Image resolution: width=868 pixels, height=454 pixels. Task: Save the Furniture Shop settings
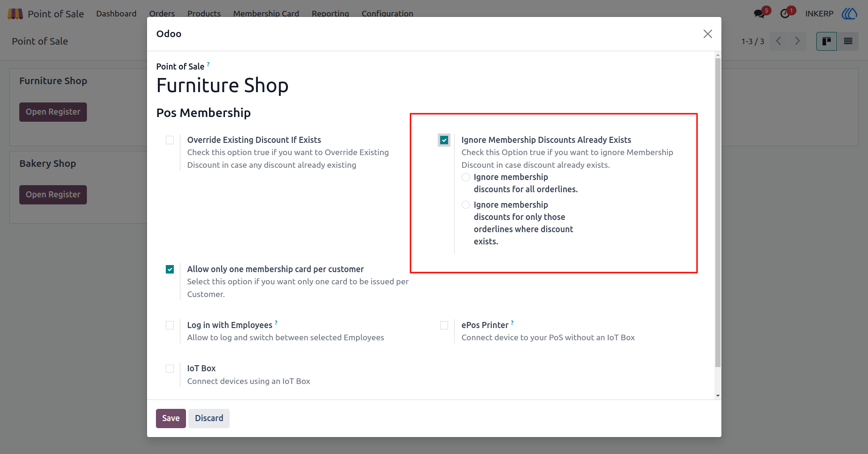[171, 418]
